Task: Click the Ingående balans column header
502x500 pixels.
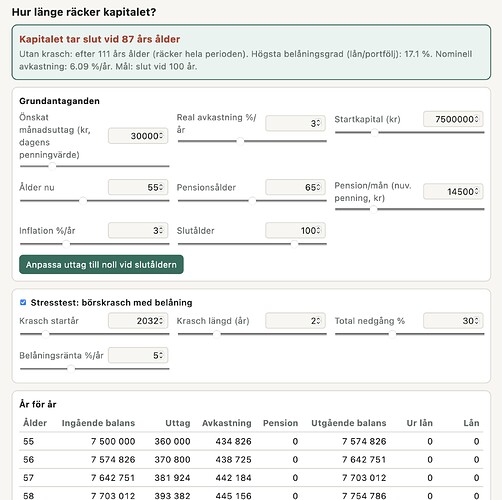Action: (98, 423)
